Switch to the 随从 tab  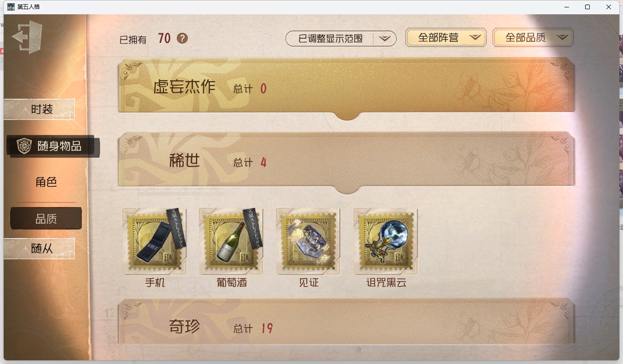39,249
